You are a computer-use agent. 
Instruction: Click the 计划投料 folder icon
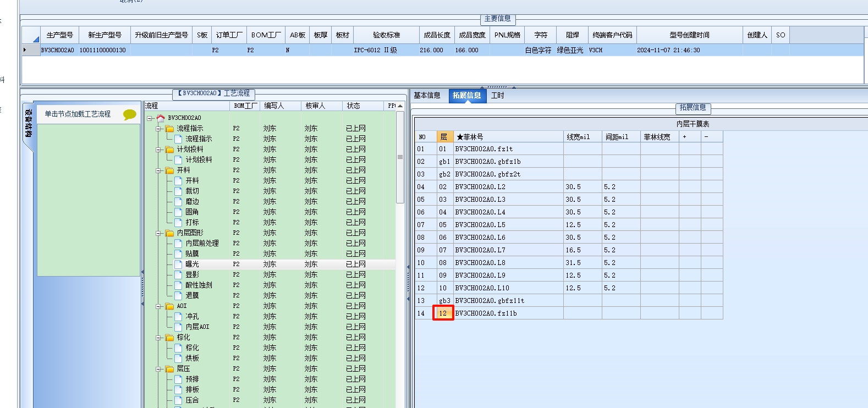click(169, 149)
